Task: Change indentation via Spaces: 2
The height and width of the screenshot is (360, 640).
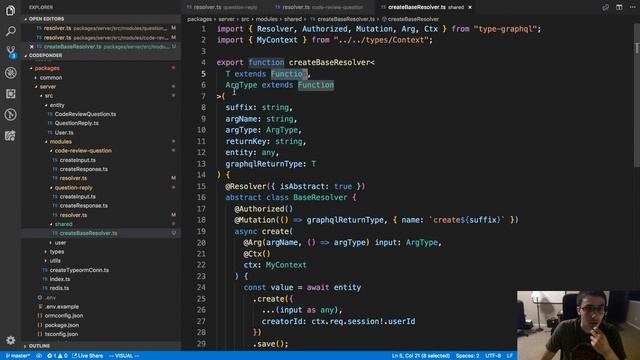Action: (x=467, y=356)
